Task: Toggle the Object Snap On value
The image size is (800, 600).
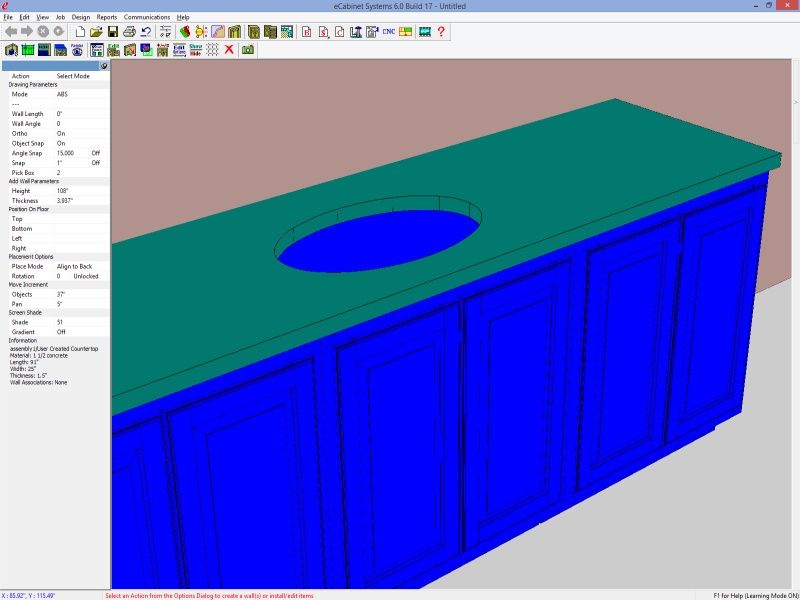Action: (x=61, y=143)
